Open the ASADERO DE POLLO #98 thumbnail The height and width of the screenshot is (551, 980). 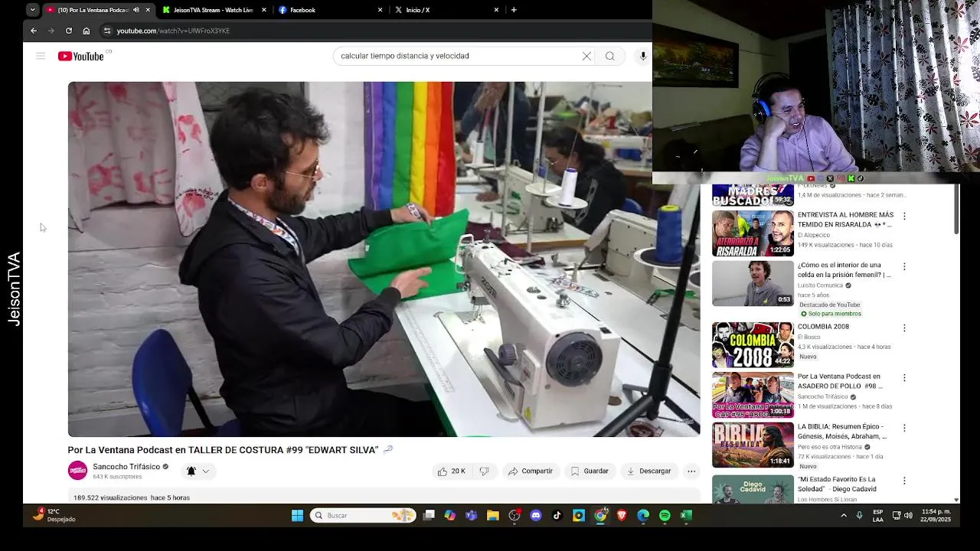(753, 395)
